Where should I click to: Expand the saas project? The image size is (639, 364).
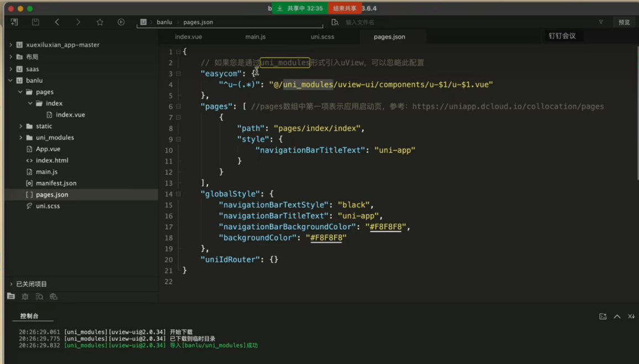pos(11,69)
